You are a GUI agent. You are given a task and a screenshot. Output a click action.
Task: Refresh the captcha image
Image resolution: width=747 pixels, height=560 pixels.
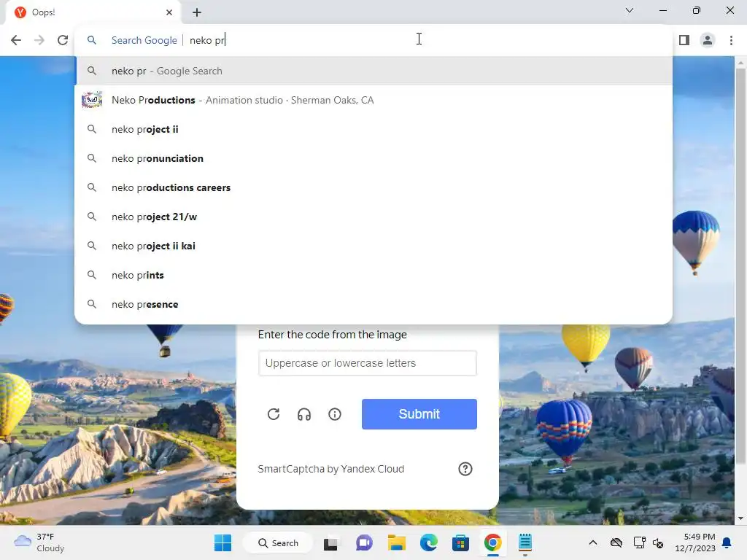(x=274, y=414)
